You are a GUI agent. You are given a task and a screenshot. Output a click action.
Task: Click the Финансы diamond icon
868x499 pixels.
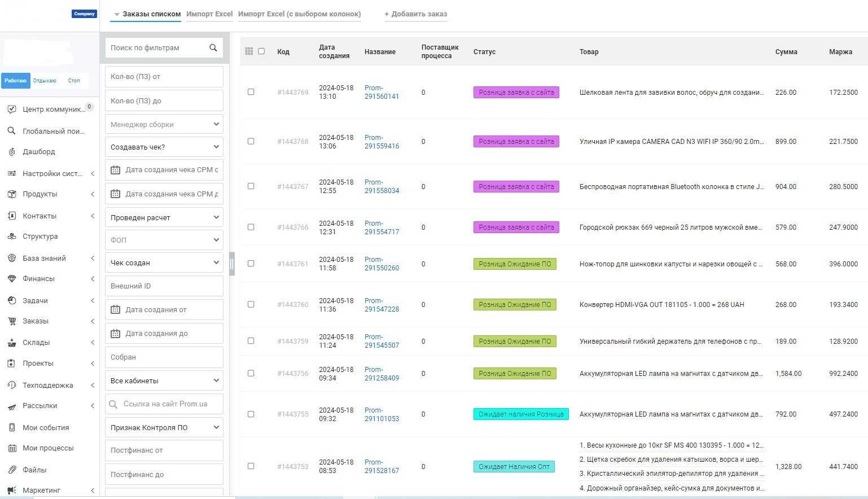pyautogui.click(x=11, y=278)
